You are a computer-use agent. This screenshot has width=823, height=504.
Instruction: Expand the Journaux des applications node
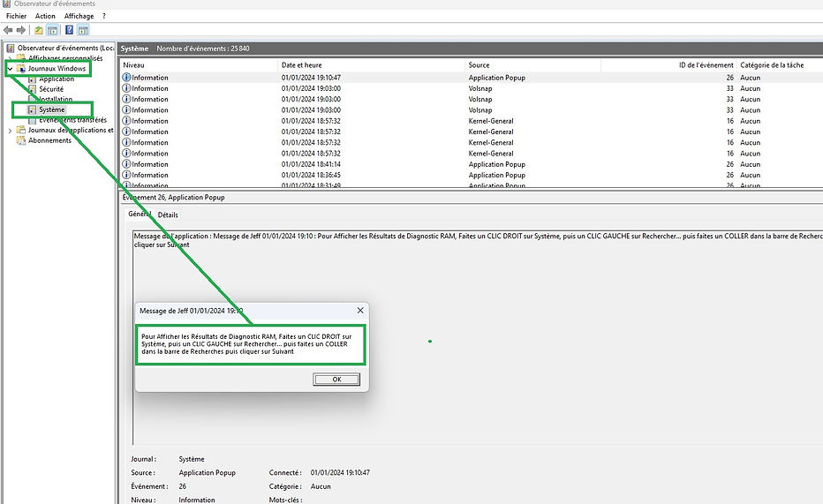[10, 131]
